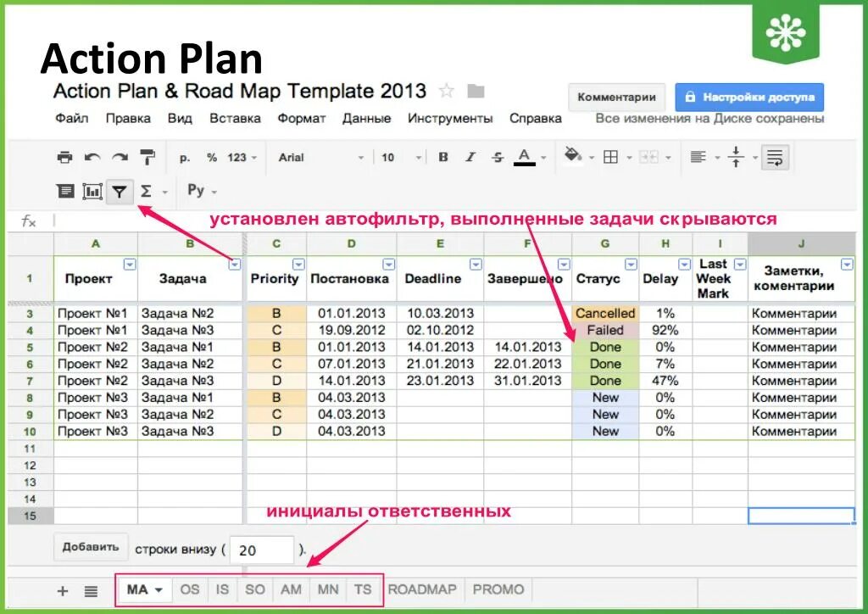Open fill color paint bucket
This screenshot has height=614, width=868.
coord(573,155)
